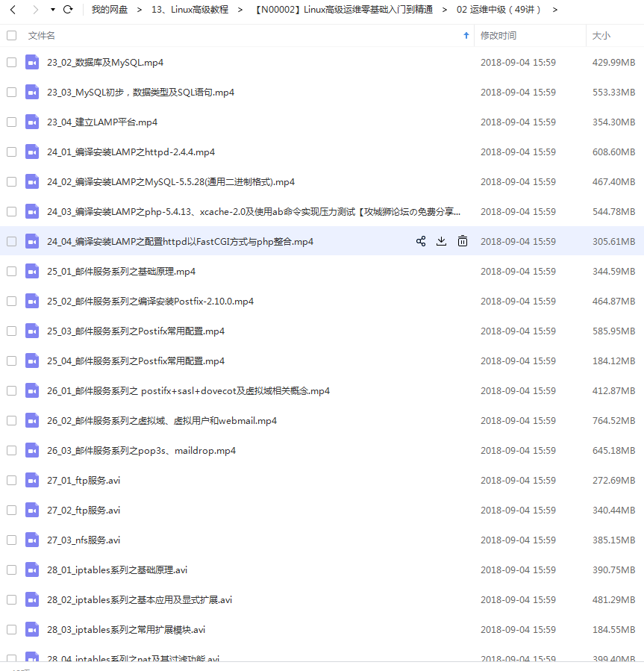Image resolution: width=644 pixels, height=671 pixels.
Task: Click date of 27_01_ftp服务.avi row
Action: point(518,481)
